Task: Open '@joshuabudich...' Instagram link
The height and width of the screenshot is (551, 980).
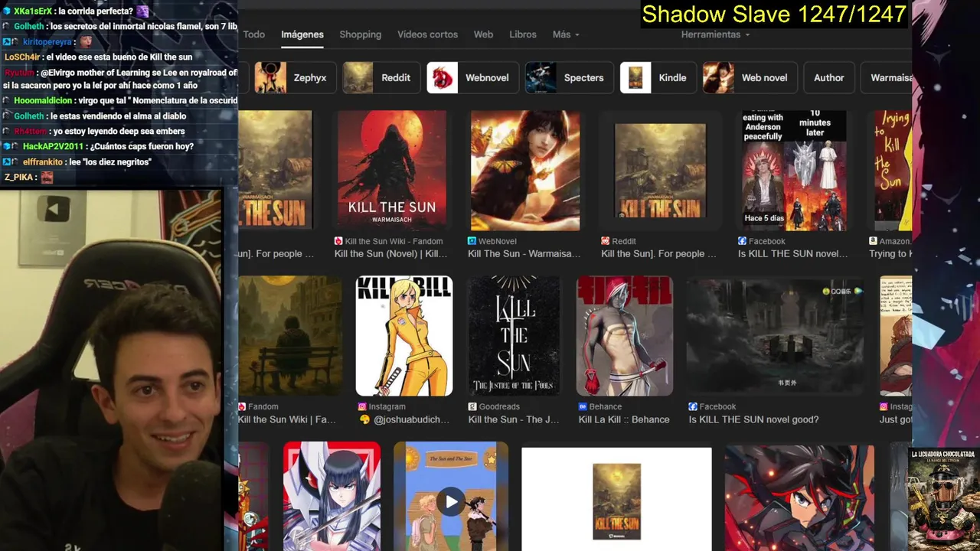Action: [403, 419]
